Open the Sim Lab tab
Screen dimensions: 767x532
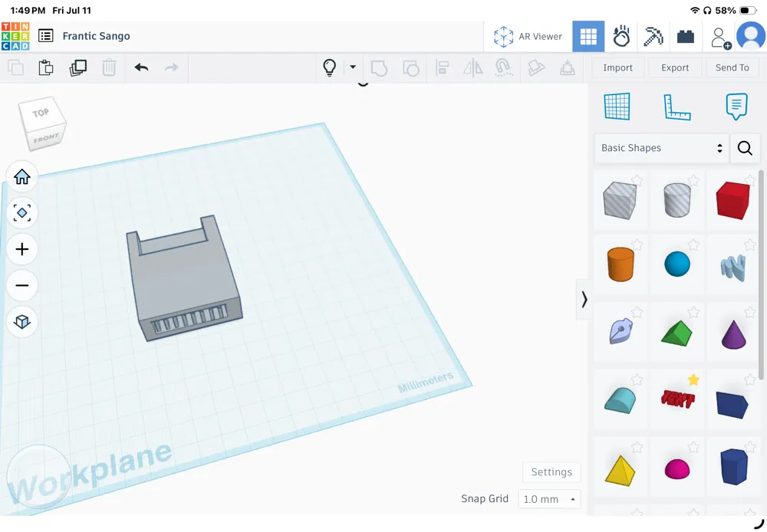(621, 36)
